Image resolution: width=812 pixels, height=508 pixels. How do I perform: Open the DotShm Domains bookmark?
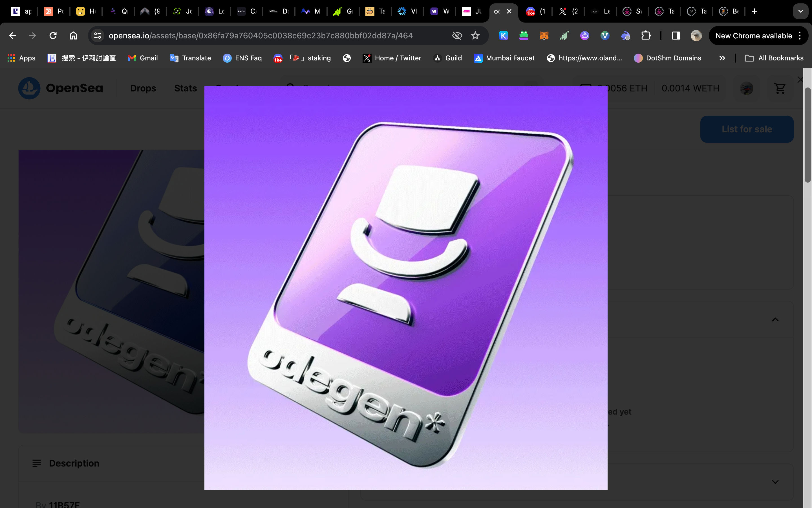(668, 58)
